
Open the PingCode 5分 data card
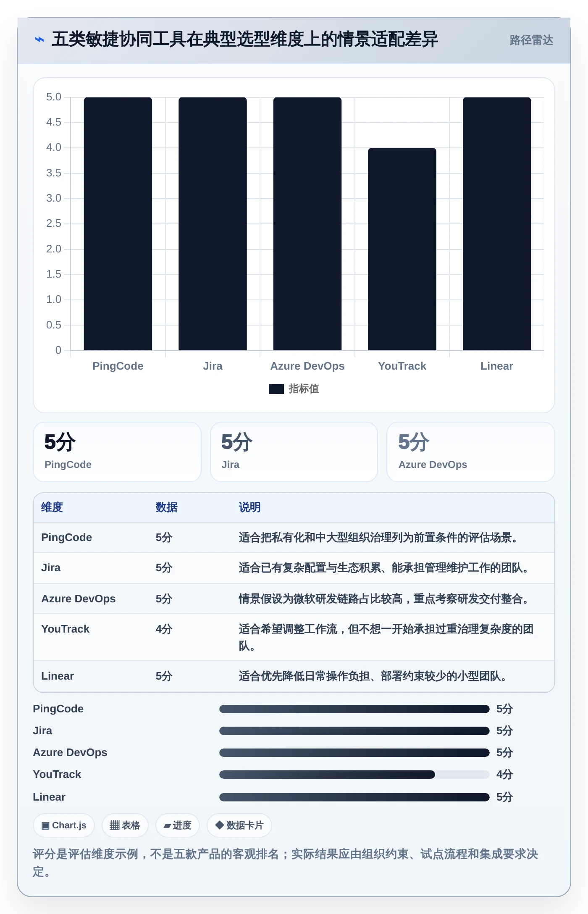tap(117, 452)
